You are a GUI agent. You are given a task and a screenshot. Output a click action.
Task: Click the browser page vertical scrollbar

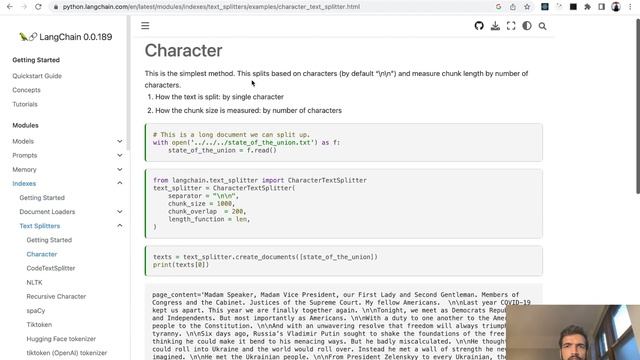638,106
